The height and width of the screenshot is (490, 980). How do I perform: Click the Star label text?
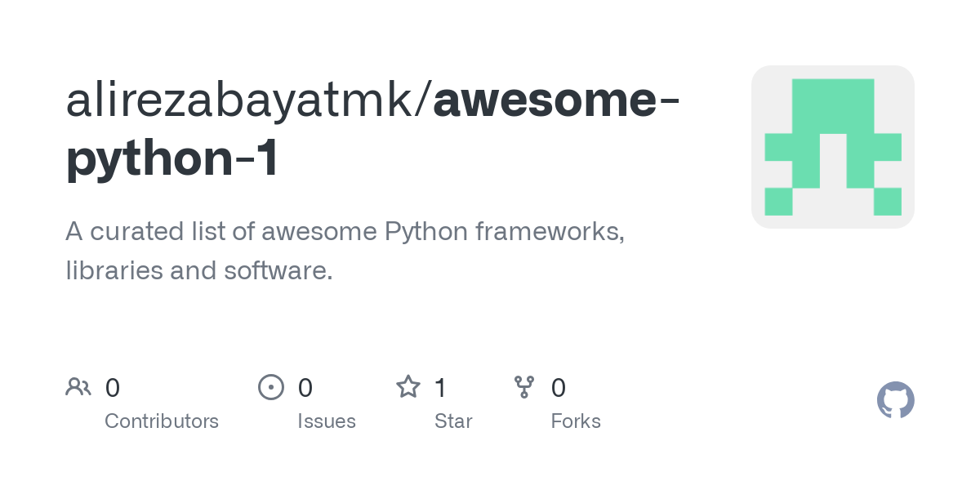point(453,421)
